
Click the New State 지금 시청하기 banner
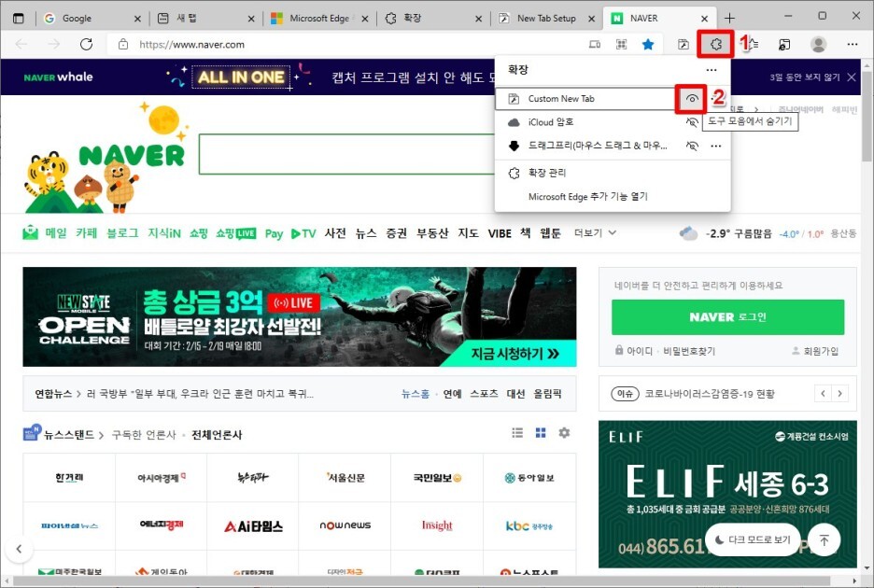(300, 316)
